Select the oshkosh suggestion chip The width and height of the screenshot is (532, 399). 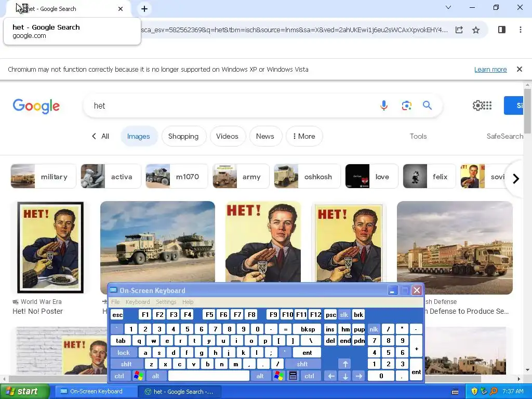307,176
